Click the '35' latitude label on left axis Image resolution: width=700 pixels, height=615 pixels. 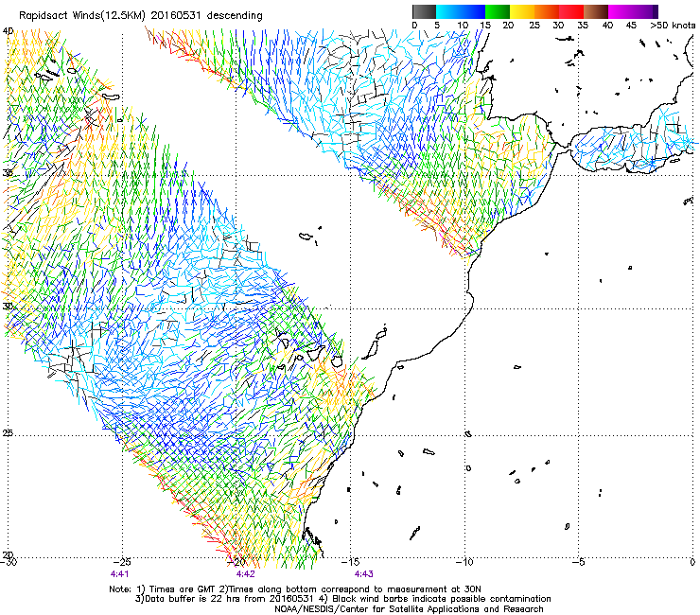(x=8, y=172)
